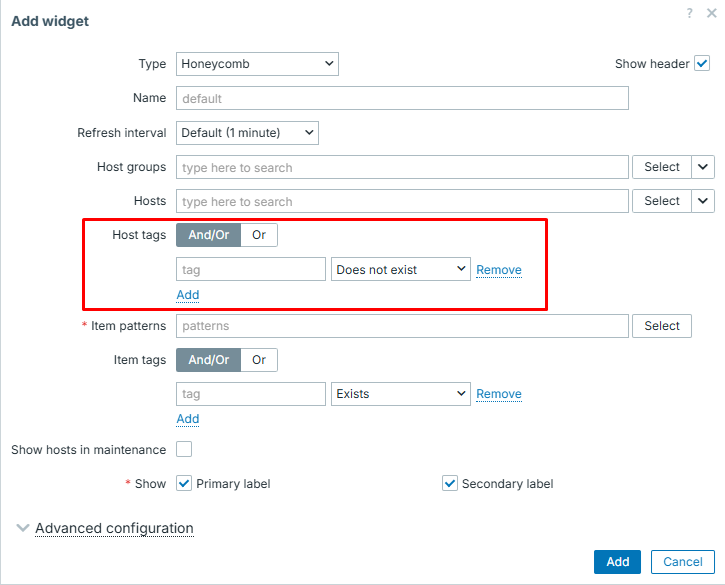Focus the widget Name input field
725x585 pixels.
pos(402,98)
